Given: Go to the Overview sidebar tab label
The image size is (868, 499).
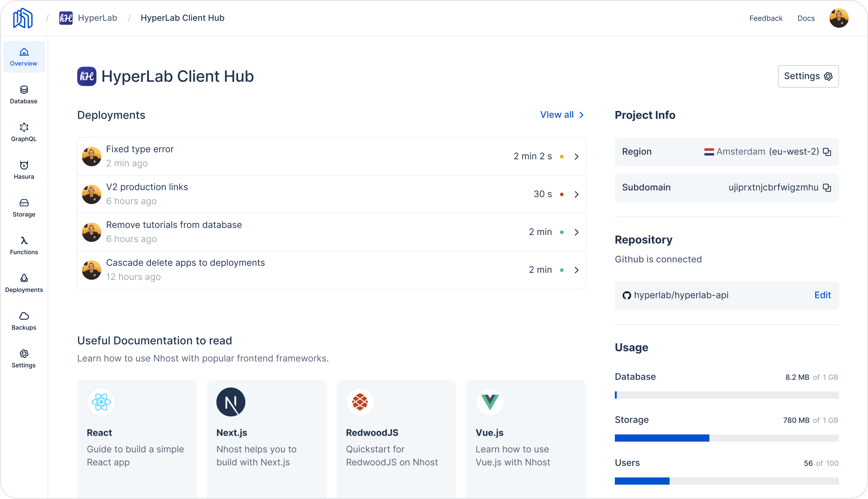Looking at the screenshot, I should [x=24, y=64].
